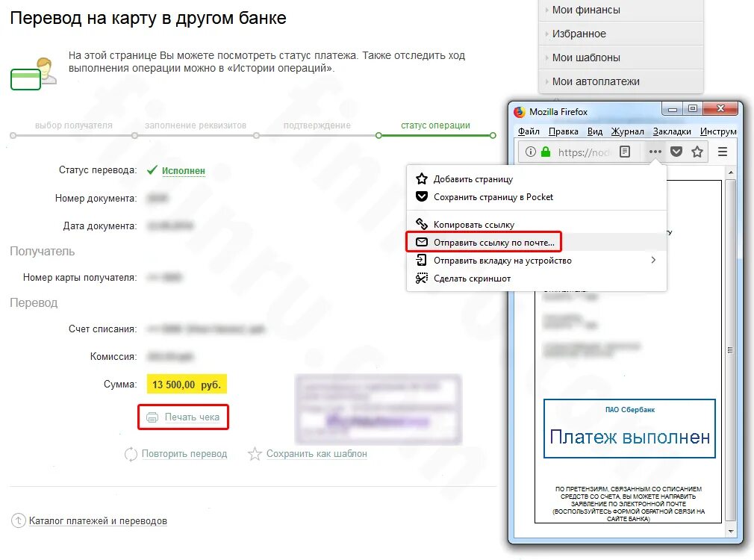Click the printer icon beside Печать чека

[x=152, y=417]
